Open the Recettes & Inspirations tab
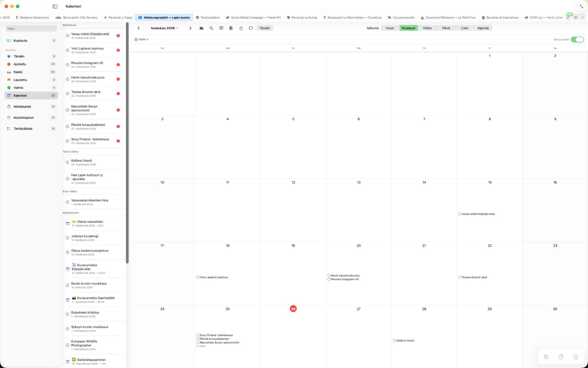Screen dimensions: 588x368 (x=500, y=18)
